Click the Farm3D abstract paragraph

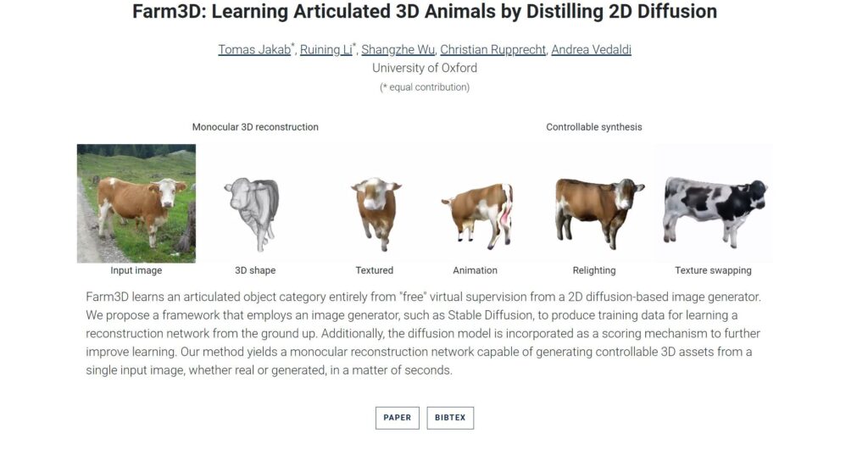point(424,333)
